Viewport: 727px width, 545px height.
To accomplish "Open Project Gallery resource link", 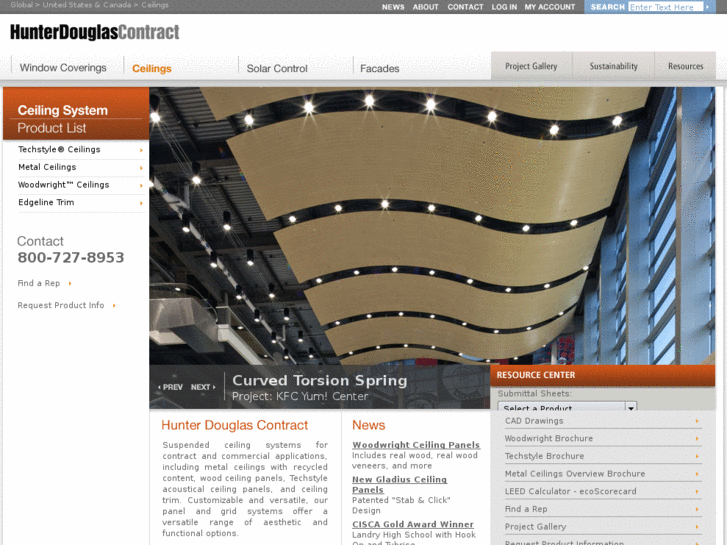I will 536,527.
